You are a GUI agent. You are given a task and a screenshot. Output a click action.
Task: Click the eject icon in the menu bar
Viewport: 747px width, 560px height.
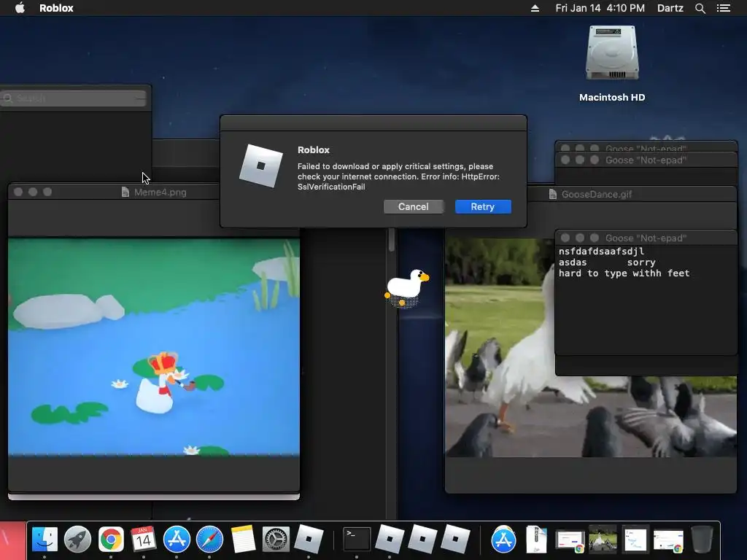[x=535, y=8]
